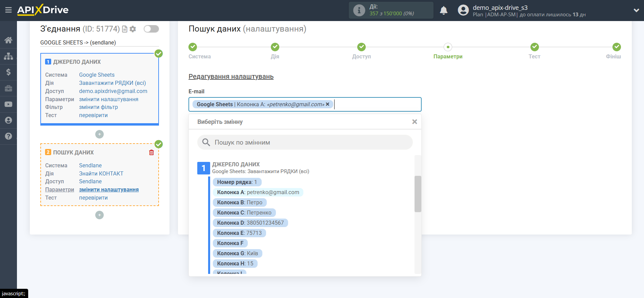Click the connection notes document icon
This screenshot has width=644, height=298.
click(125, 29)
